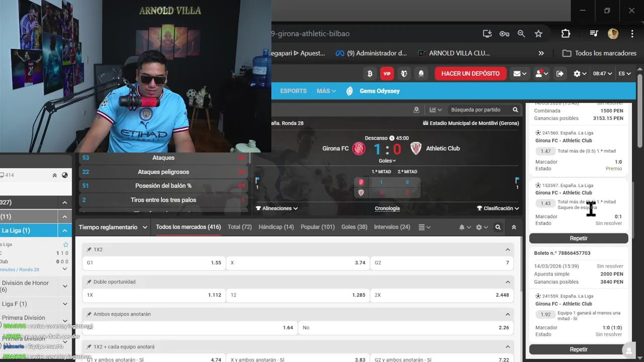Viewport: 644px width, 362px height.
Task: Select draw X odds 3.74
Action: (x=298, y=262)
